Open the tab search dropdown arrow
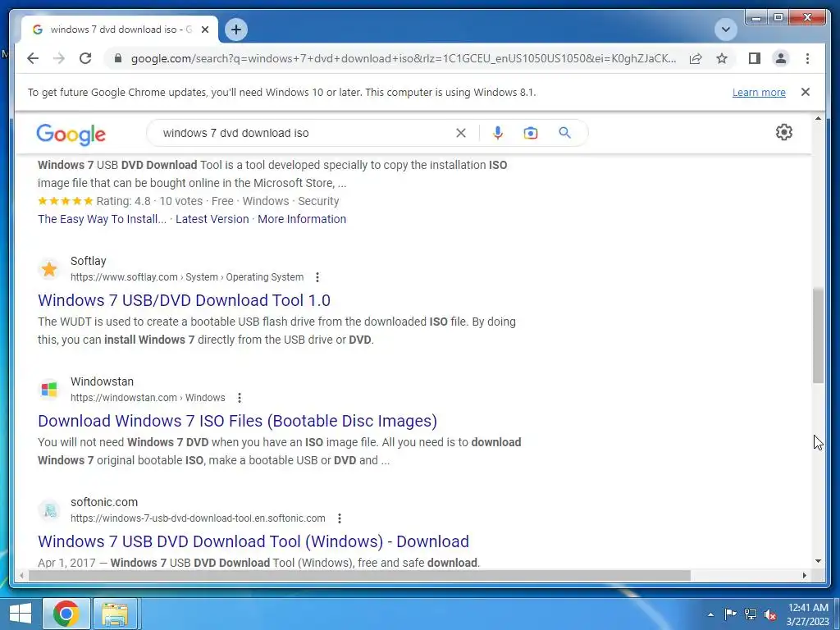Screen dimensions: 840x630 726,30
